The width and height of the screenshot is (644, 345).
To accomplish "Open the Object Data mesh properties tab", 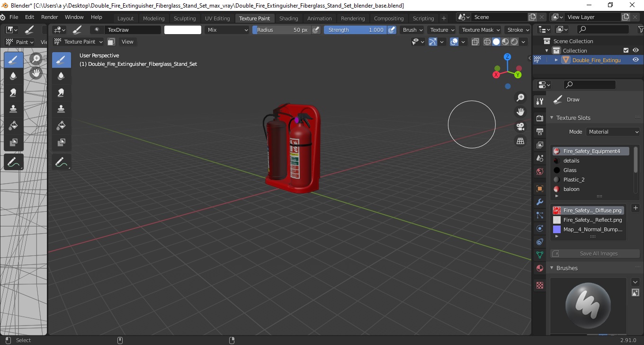I will (x=539, y=255).
